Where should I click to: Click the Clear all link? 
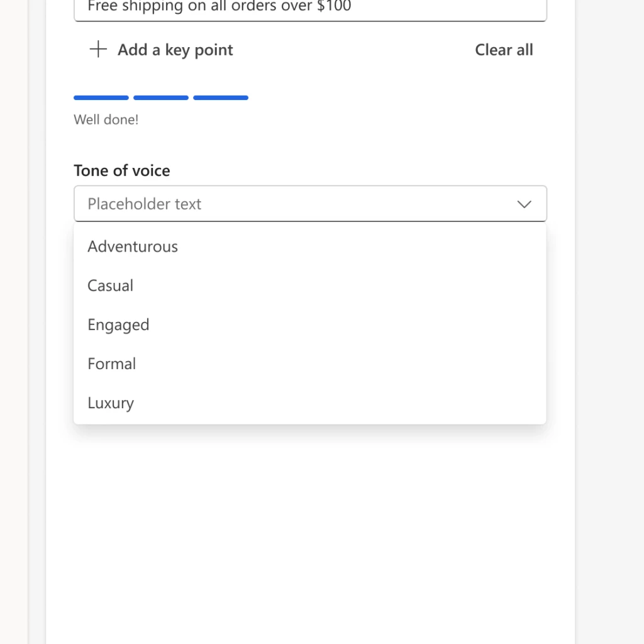(x=504, y=50)
